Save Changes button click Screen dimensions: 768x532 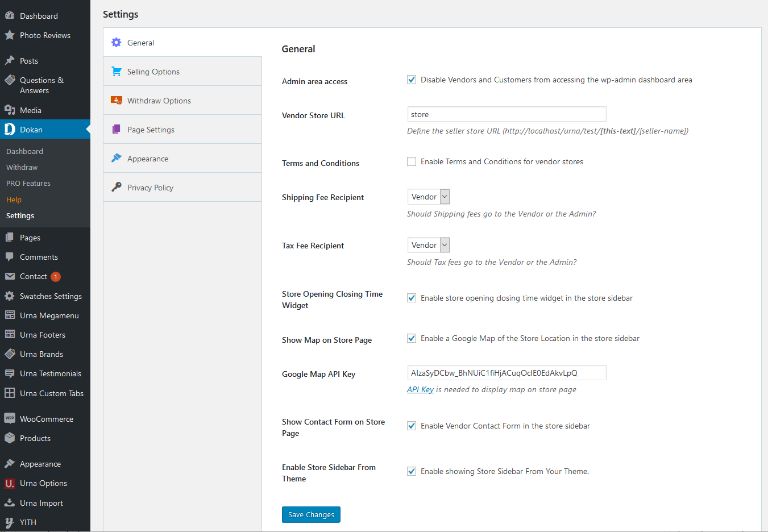(x=311, y=514)
